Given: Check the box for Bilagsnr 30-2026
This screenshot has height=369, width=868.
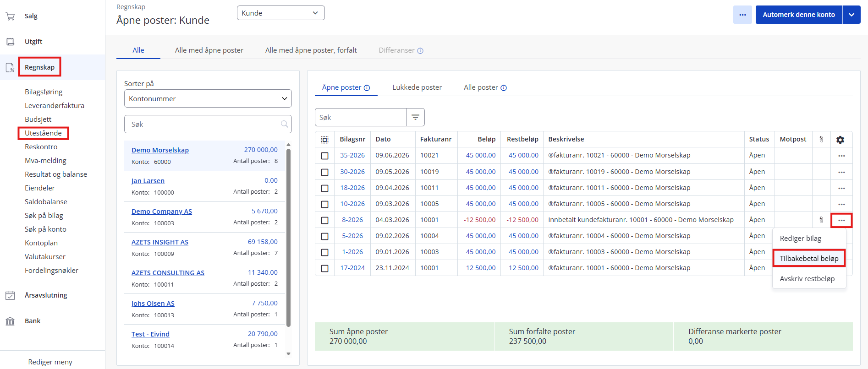Looking at the screenshot, I should coord(324,172).
